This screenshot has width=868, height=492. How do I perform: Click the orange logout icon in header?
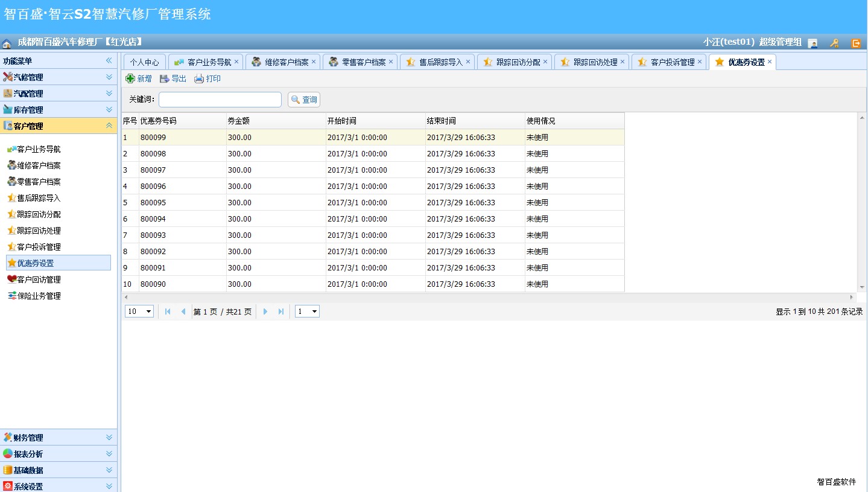coord(856,43)
